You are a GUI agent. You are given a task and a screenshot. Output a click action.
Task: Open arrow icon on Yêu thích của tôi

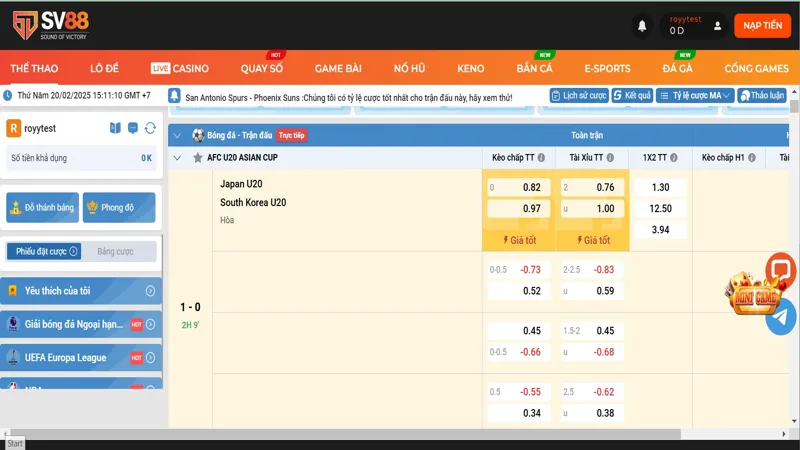tap(150, 291)
